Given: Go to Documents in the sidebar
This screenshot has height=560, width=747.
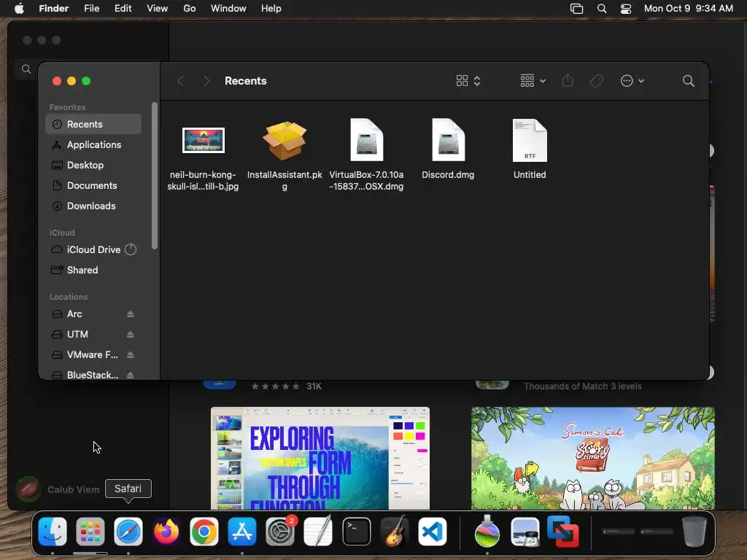Looking at the screenshot, I should point(93,186).
